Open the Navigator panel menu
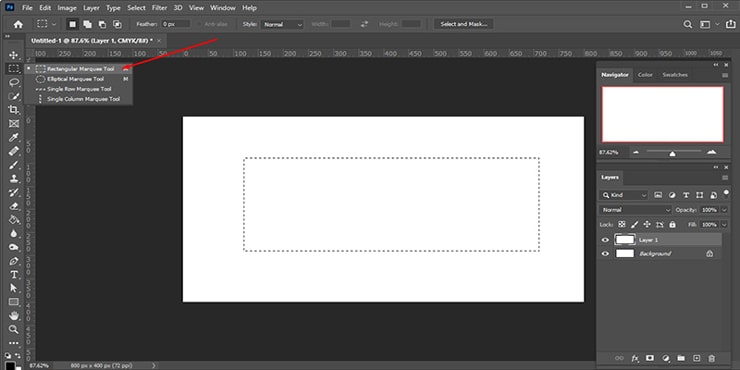The width and height of the screenshot is (740, 370). [725, 75]
